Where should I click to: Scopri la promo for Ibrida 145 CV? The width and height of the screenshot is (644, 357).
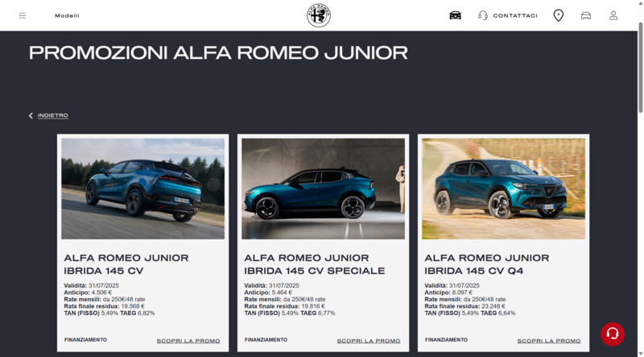(x=188, y=341)
